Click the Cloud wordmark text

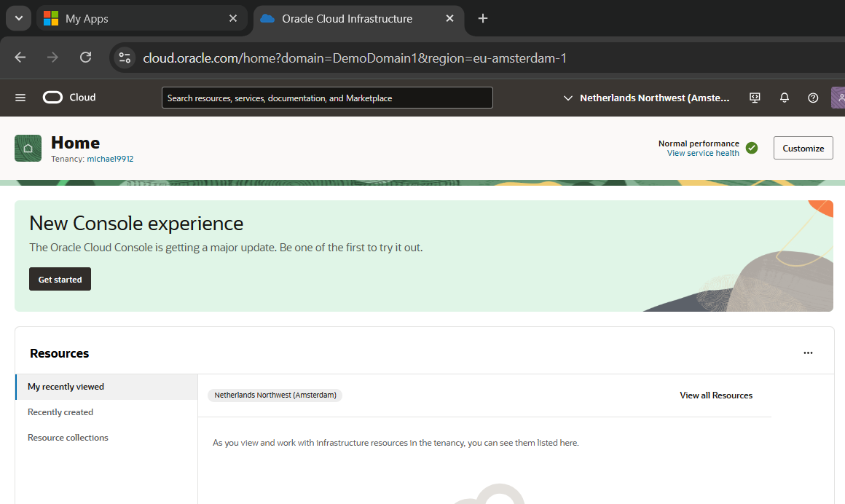[x=82, y=98]
